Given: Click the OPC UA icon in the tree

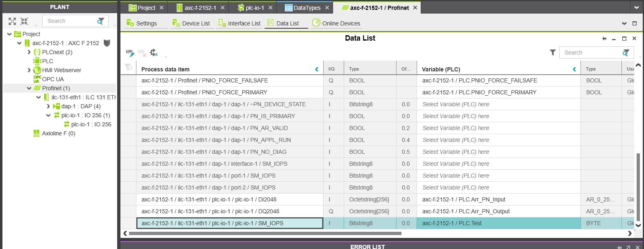Looking at the screenshot, I should click(37, 79).
